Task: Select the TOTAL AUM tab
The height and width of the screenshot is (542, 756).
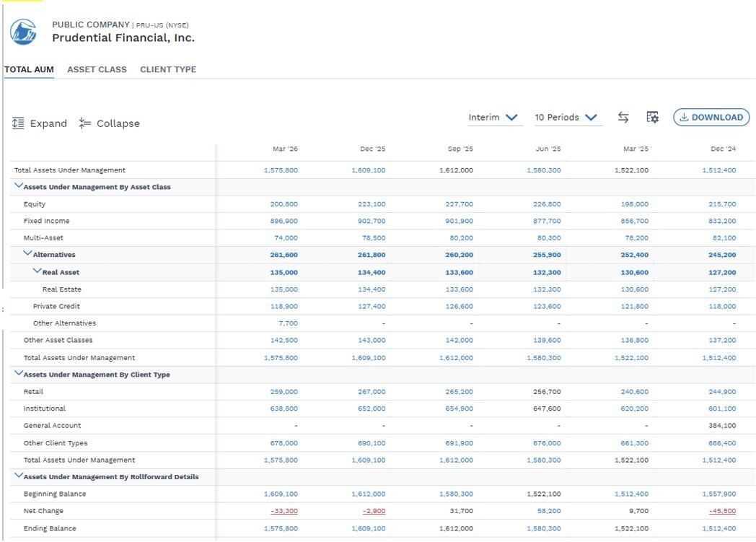Action: point(29,69)
